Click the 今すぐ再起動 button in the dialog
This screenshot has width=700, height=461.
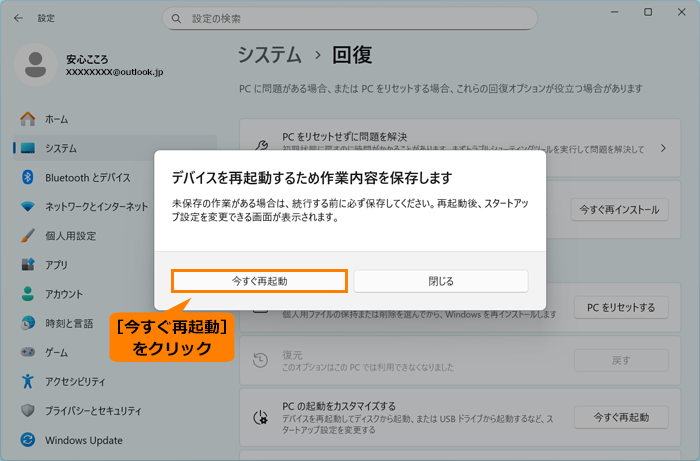259,281
